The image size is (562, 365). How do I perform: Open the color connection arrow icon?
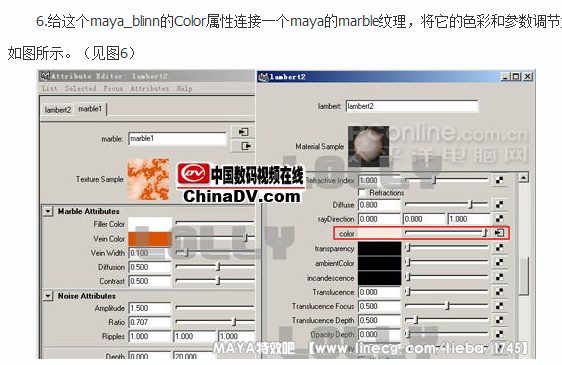(x=500, y=233)
